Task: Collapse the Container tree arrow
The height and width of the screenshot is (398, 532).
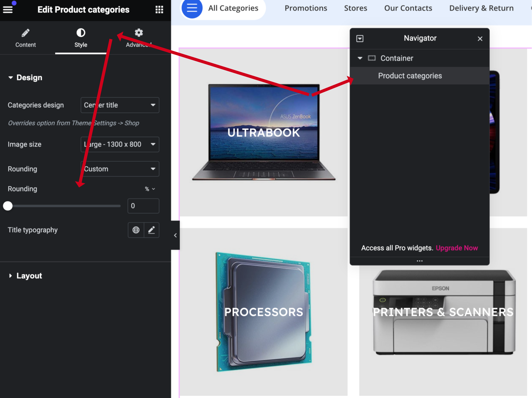Action: [x=360, y=58]
